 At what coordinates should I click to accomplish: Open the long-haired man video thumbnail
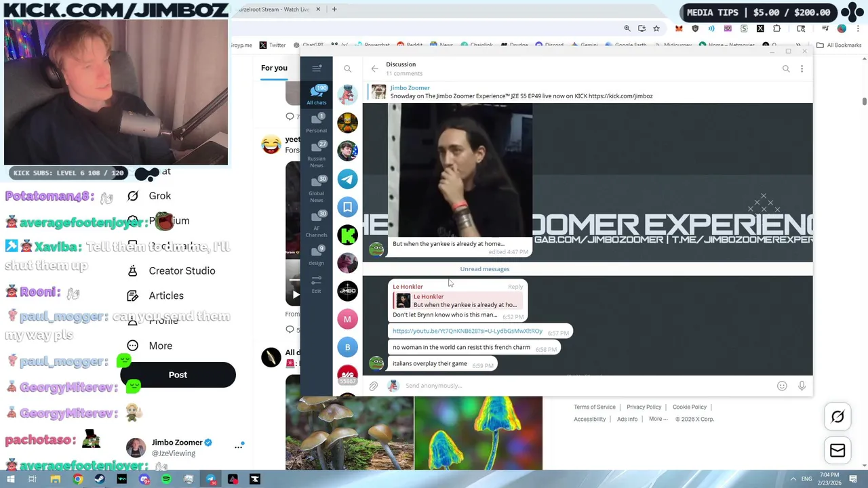pos(460,169)
